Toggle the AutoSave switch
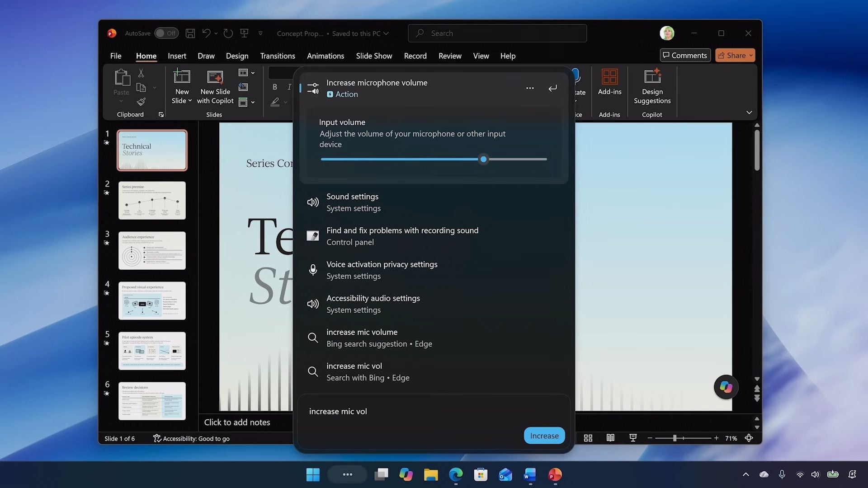Screen dimensions: 868x488 point(166,33)
